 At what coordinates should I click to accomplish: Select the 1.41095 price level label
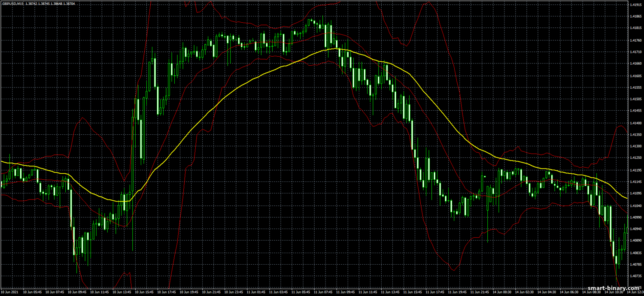pos(636,193)
